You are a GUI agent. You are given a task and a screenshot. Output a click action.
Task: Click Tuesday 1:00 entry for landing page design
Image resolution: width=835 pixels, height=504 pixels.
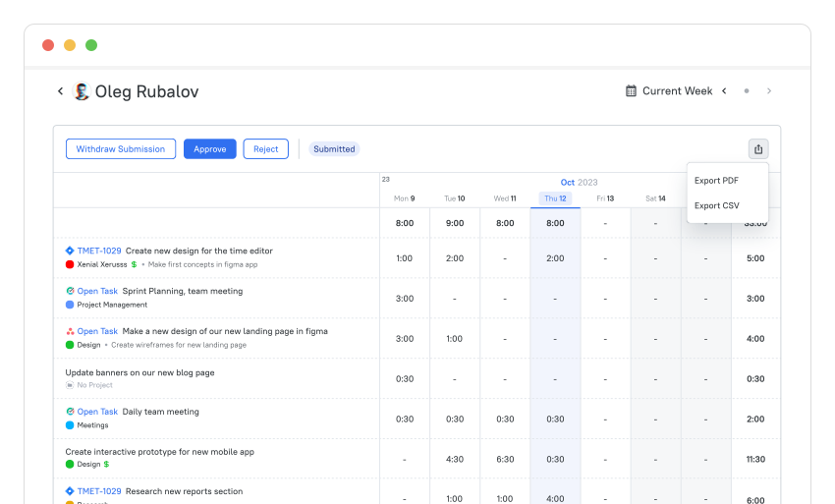(454, 339)
